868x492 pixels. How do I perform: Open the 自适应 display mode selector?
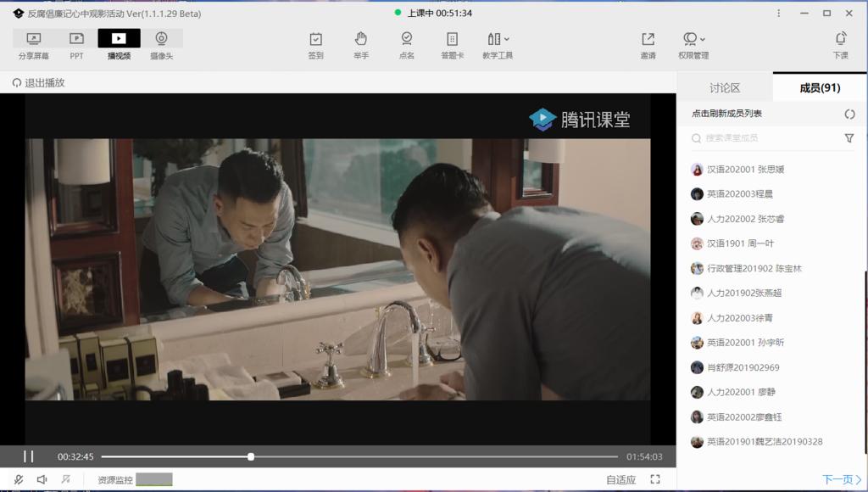click(x=620, y=480)
